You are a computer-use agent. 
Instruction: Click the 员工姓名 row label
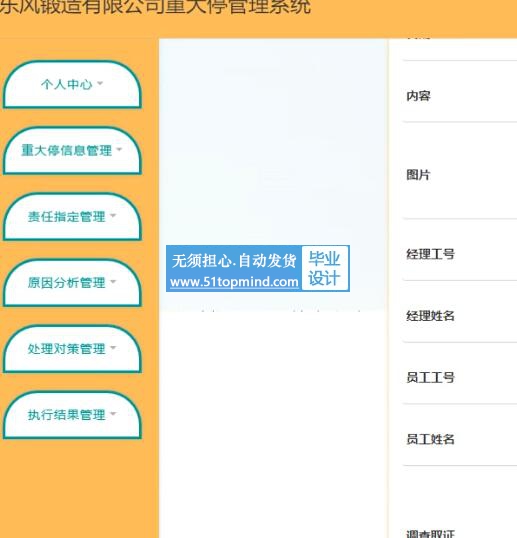click(x=431, y=440)
